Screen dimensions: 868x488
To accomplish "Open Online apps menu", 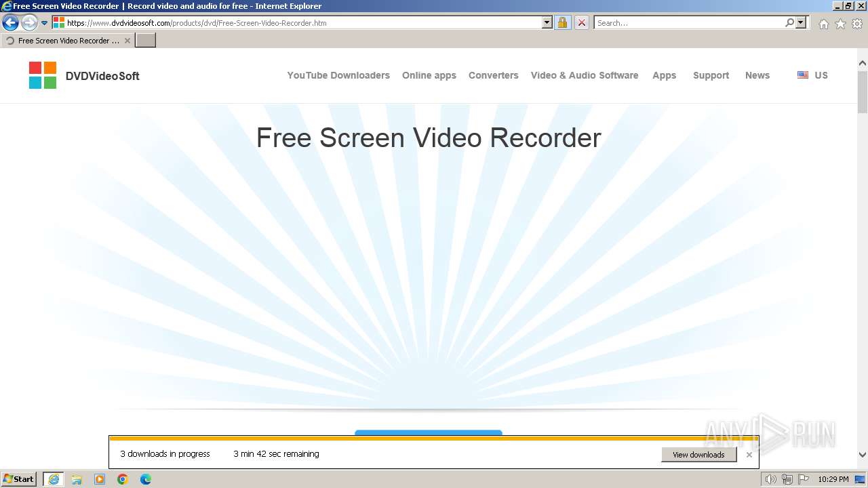I will (429, 75).
